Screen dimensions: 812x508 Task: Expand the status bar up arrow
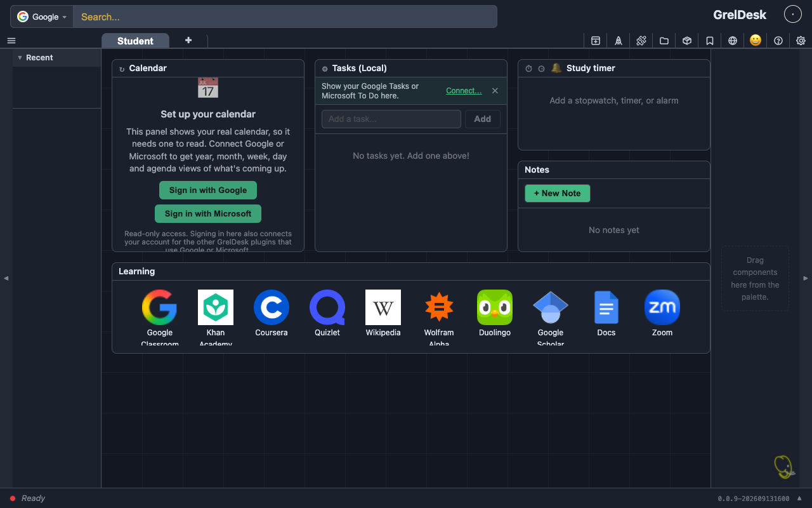799,498
